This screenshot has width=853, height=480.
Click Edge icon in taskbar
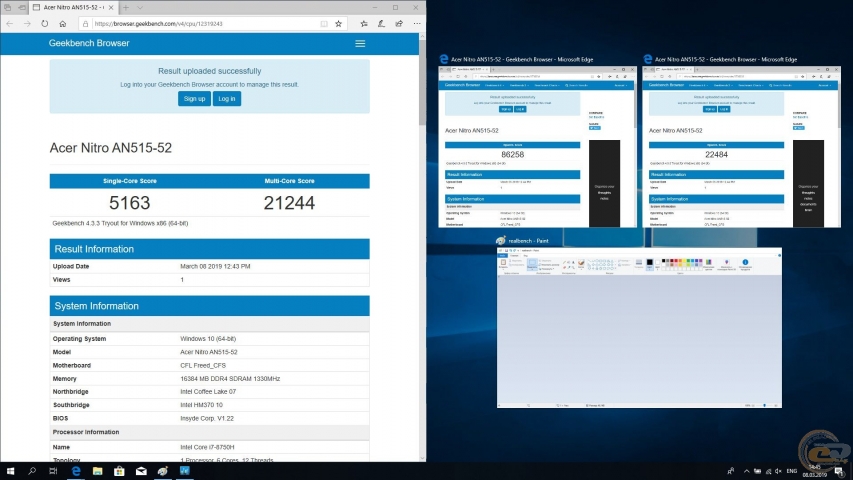76,471
